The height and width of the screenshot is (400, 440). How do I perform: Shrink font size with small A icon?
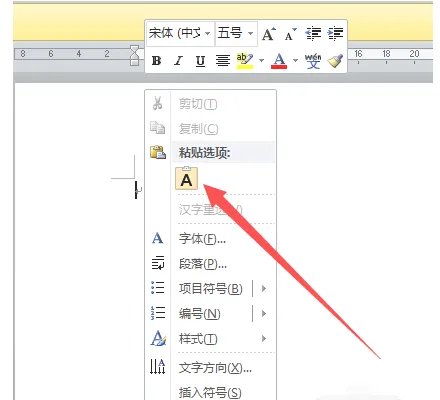[290, 34]
